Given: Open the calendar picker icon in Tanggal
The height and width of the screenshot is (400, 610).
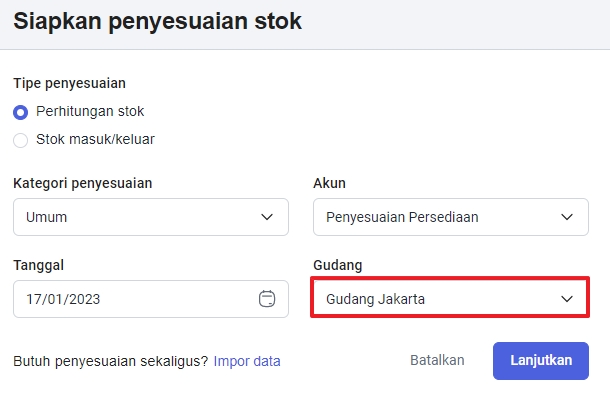Looking at the screenshot, I should (267, 299).
